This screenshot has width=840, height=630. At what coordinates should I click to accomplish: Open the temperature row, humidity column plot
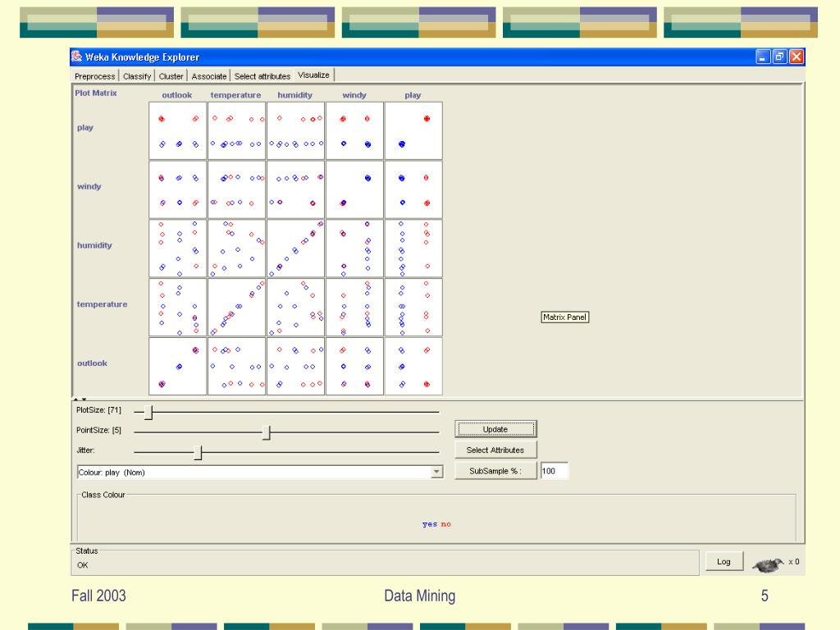(295, 308)
